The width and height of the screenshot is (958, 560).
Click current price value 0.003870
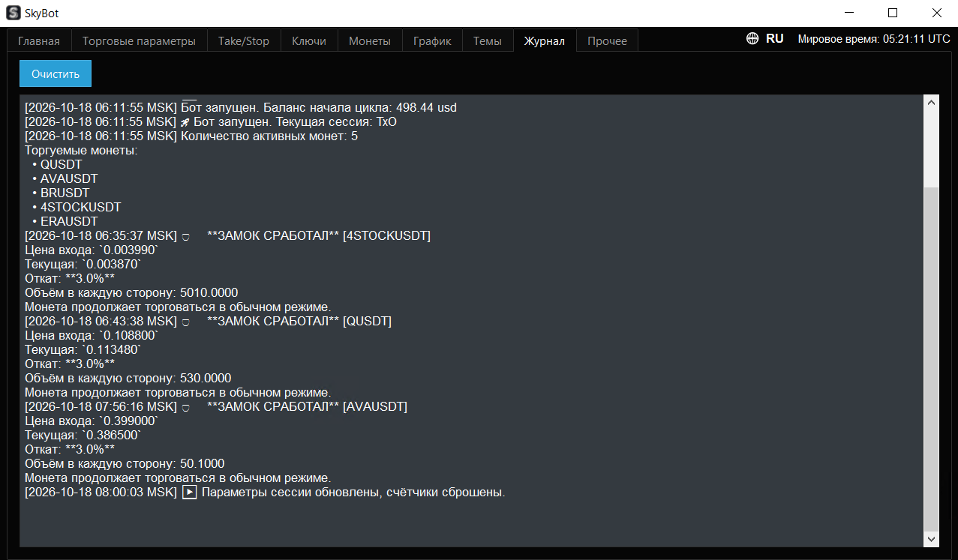pyautogui.click(x=113, y=265)
